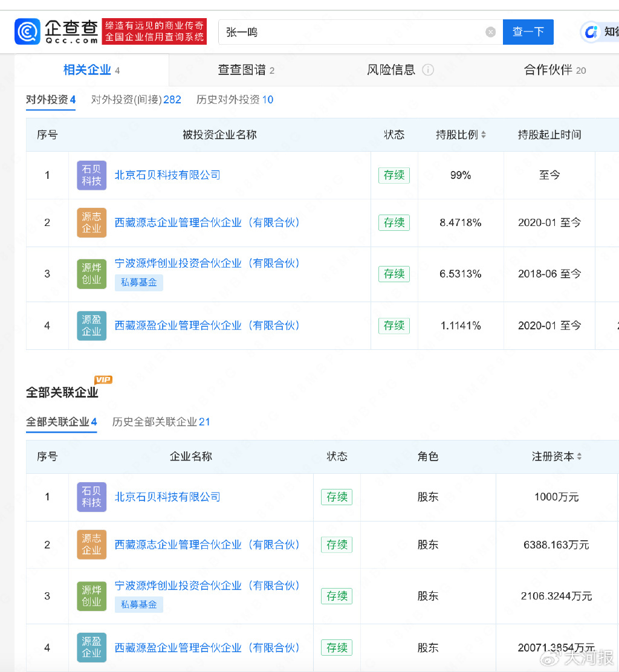The width and height of the screenshot is (619, 672).
Task: Select 历史对外投资 10 sub-tab
Action: pyautogui.click(x=235, y=100)
